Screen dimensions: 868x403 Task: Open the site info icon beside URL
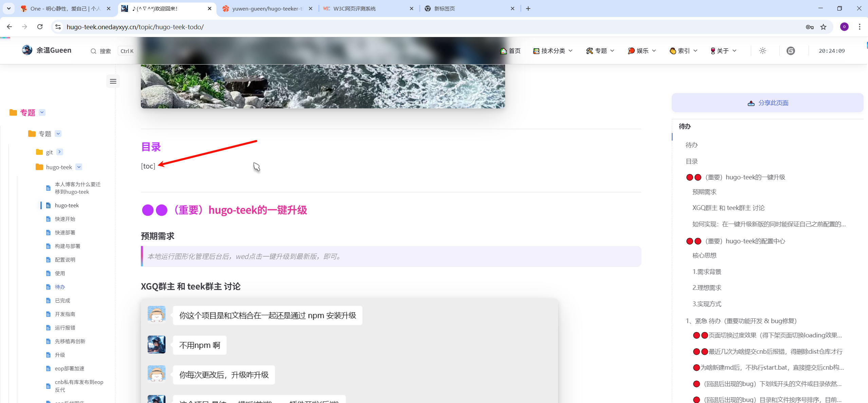tap(58, 27)
